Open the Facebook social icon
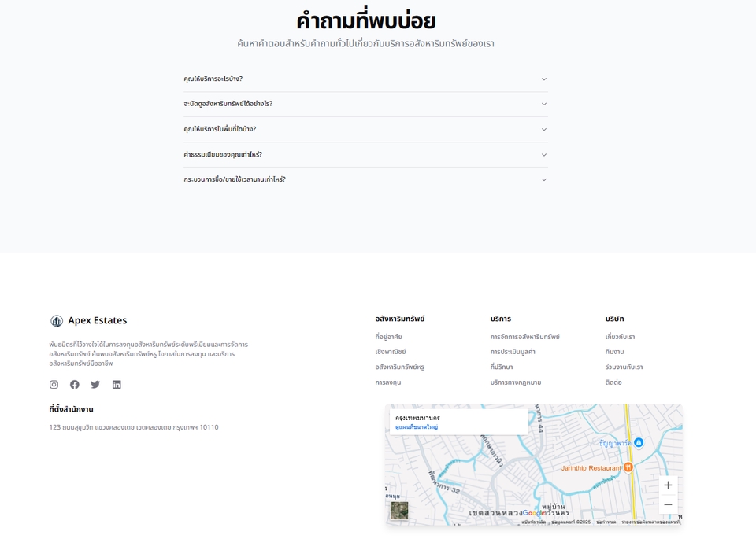 point(75,385)
